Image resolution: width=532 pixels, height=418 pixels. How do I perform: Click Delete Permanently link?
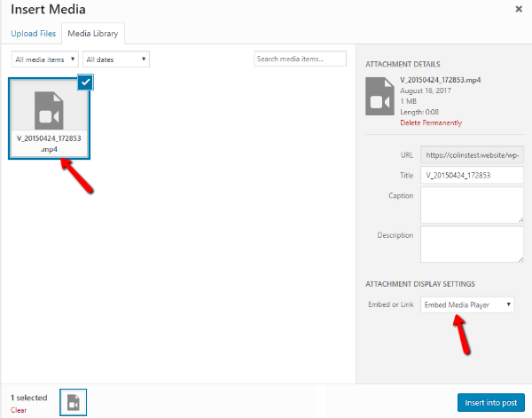431,123
